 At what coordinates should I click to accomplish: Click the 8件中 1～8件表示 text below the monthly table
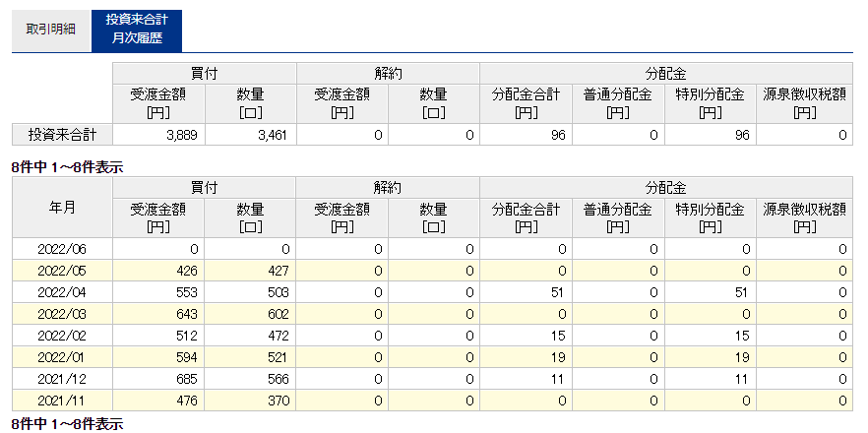68,424
